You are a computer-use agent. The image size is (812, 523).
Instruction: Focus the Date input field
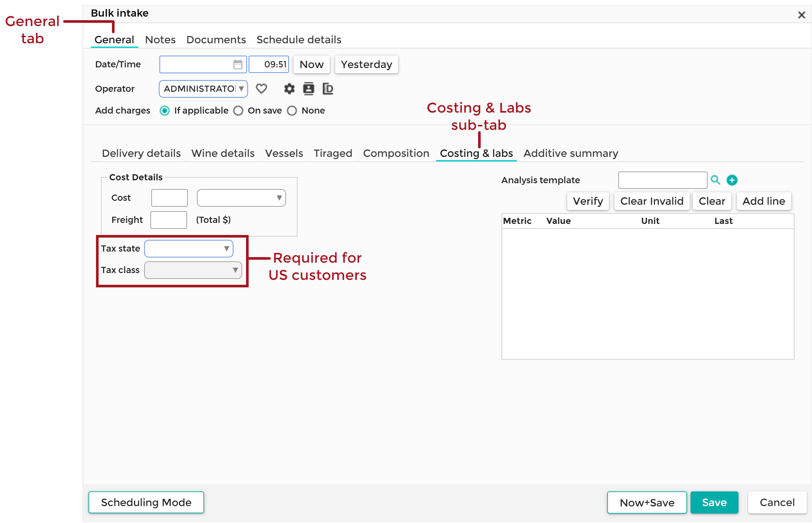tap(203, 64)
